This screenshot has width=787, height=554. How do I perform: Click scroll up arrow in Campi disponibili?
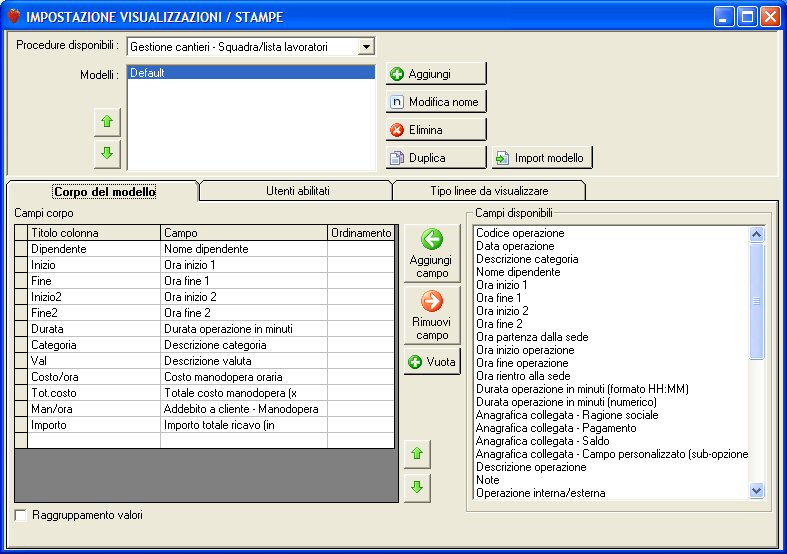(756, 234)
